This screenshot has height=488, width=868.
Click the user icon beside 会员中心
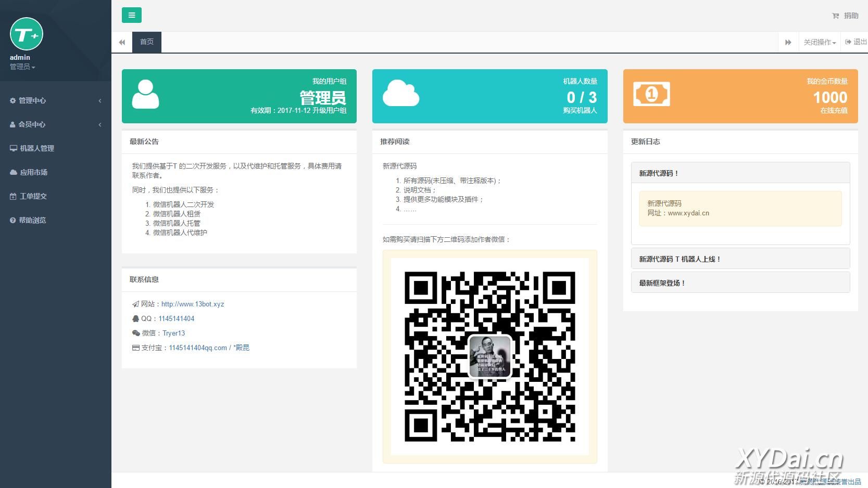[13, 124]
